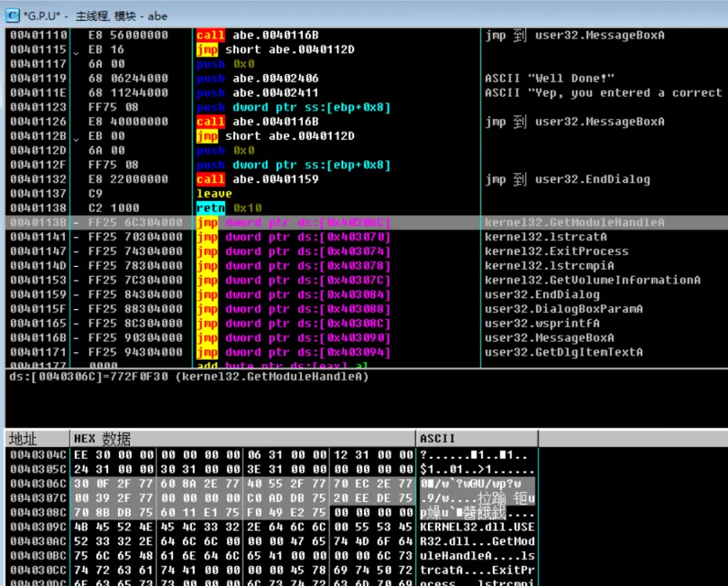Click the CPU window icon in title bar

click(x=12, y=15)
